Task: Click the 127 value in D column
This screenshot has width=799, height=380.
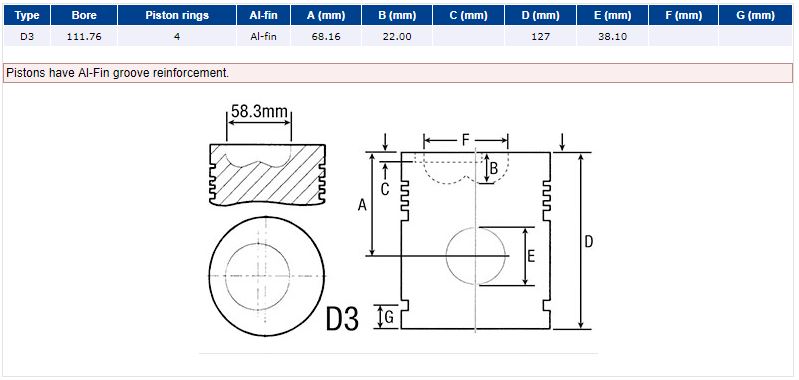Action: click(x=541, y=37)
